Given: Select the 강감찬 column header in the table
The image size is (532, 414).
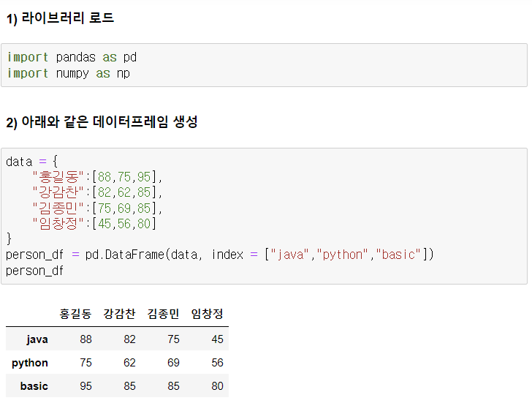Looking at the screenshot, I should tap(119, 314).
